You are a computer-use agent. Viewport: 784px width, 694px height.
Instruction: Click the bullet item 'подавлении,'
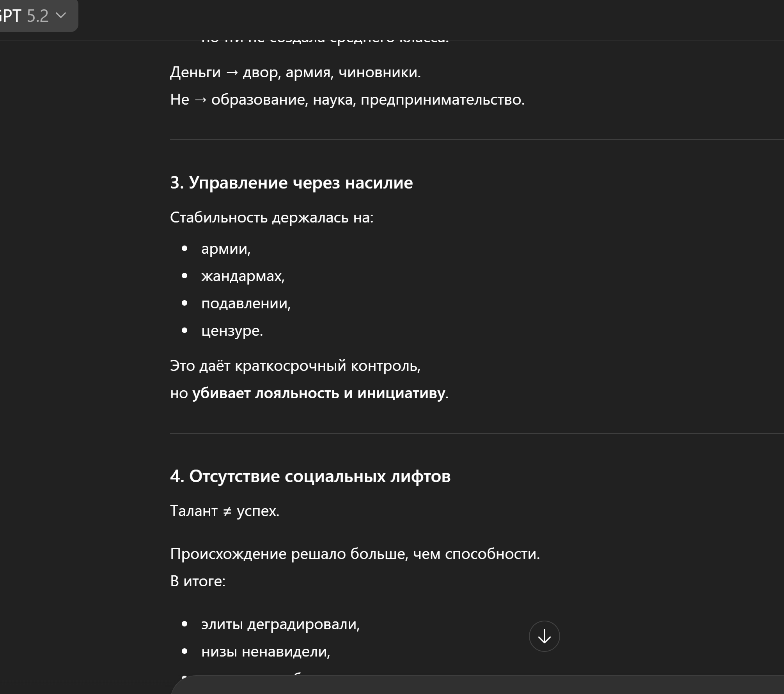point(246,303)
